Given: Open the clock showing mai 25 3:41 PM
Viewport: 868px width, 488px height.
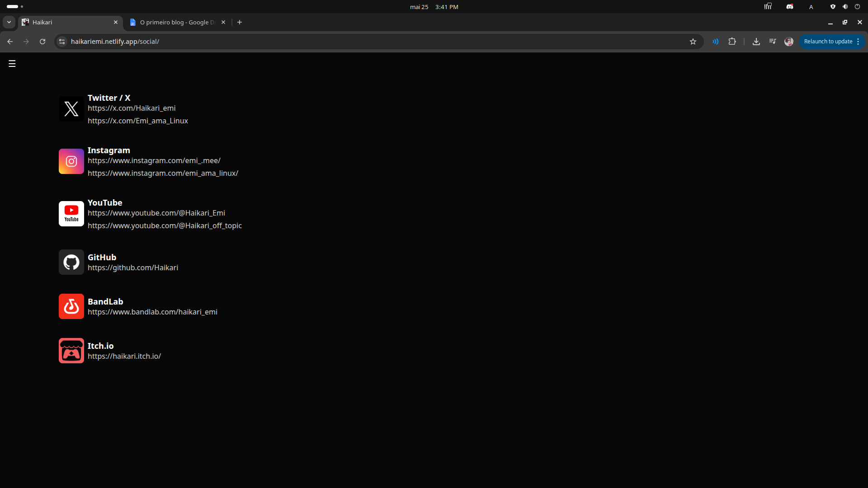Looking at the screenshot, I should (434, 7).
